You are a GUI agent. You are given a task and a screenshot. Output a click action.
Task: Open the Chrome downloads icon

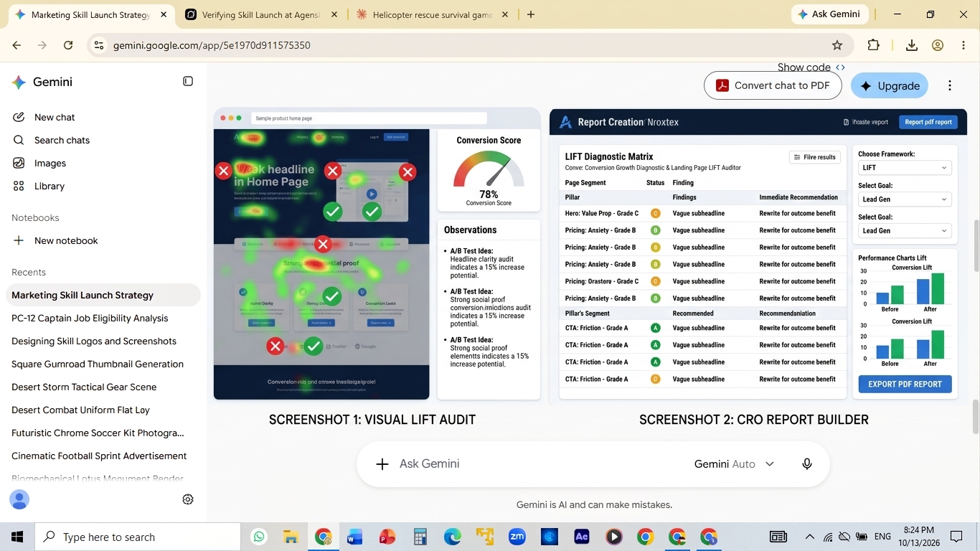tap(911, 45)
